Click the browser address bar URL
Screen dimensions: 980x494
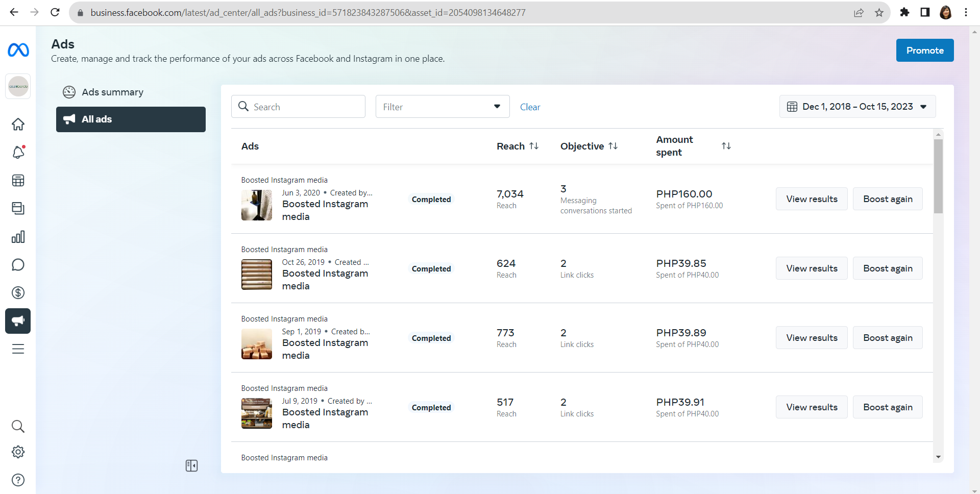(308, 12)
